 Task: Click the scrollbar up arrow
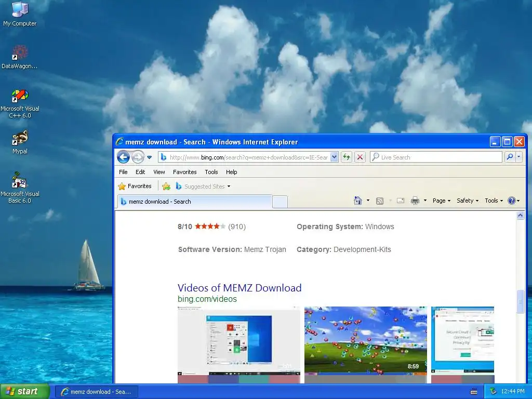(520, 215)
